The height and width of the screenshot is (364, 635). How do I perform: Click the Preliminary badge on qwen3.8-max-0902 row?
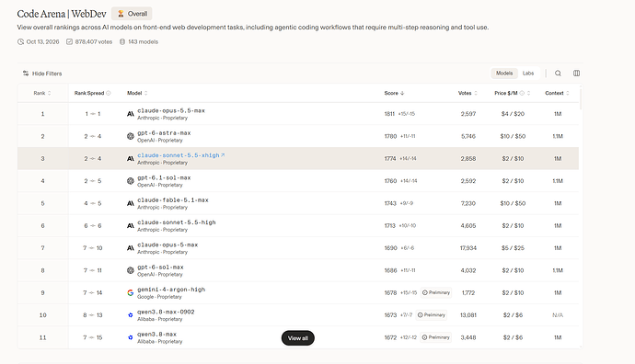432,314
